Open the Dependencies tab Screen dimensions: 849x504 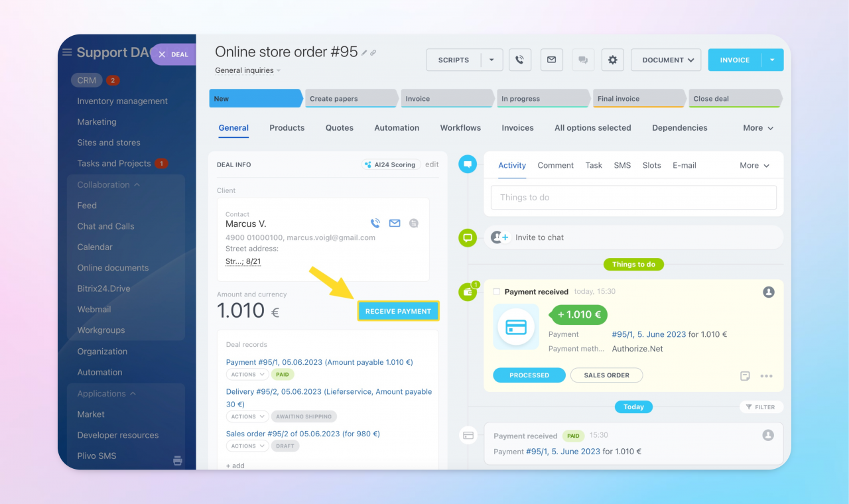tap(680, 128)
